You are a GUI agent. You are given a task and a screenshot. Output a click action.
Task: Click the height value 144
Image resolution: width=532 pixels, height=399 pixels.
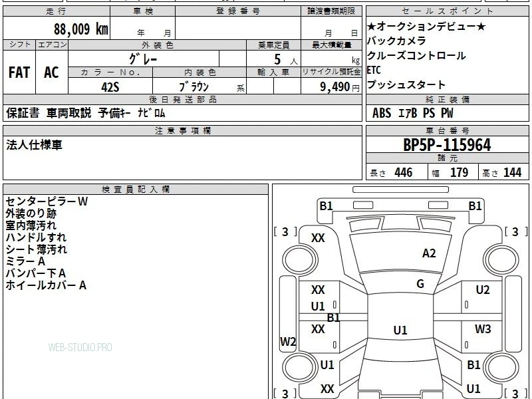click(x=512, y=172)
